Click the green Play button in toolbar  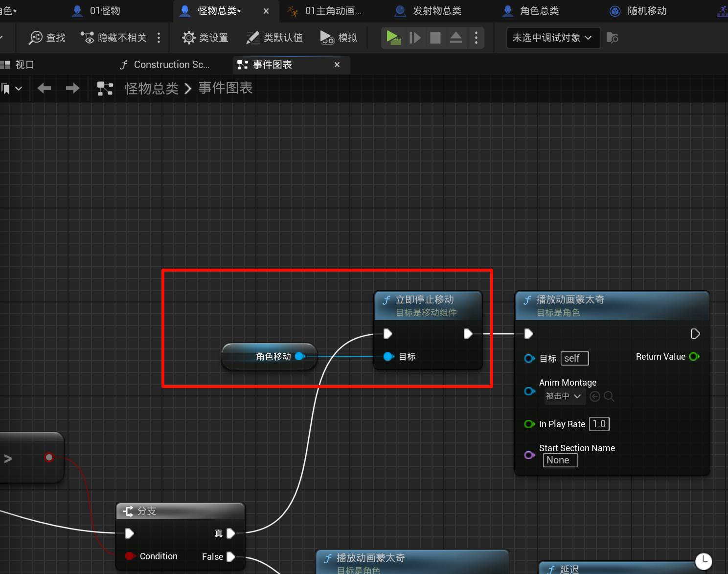(393, 38)
